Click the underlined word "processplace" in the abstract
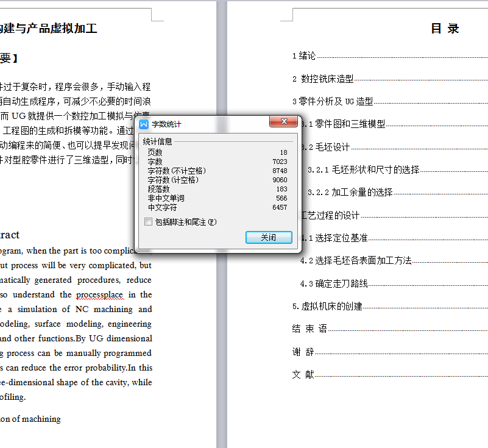This screenshot has width=488, height=448. 99,294
